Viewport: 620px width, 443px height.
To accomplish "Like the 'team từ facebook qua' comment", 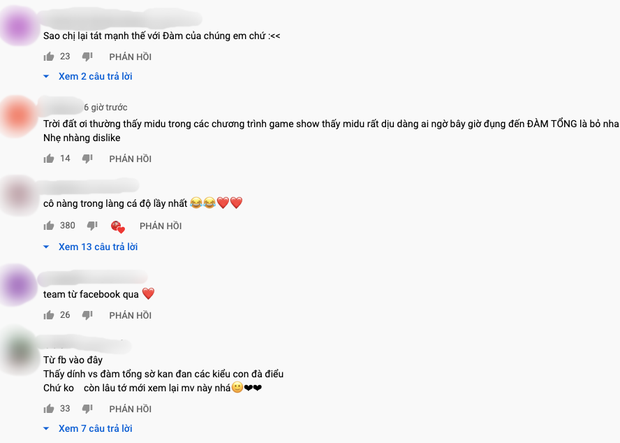I will click(x=49, y=315).
